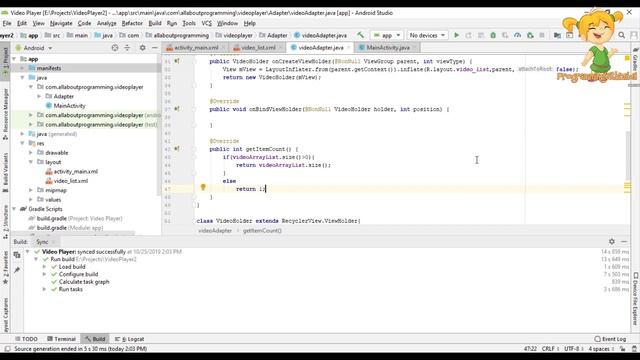Image resolution: width=640 pixels, height=360 pixels.
Task: Open the Analyze menu
Action: [107, 23]
